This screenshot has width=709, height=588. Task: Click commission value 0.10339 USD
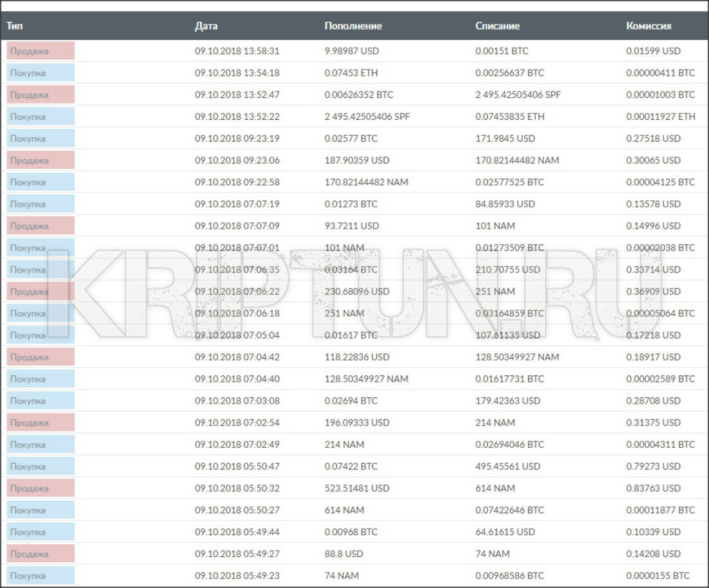point(654,532)
